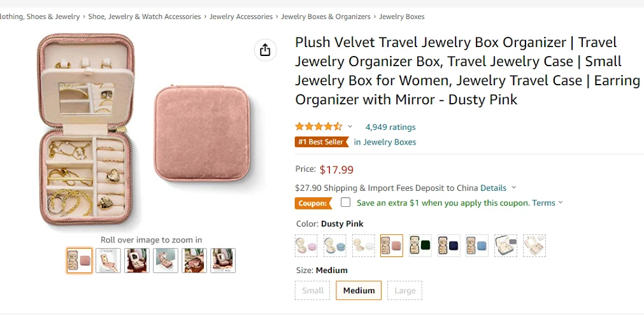Expand coupon Terms chevron

click(561, 203)
